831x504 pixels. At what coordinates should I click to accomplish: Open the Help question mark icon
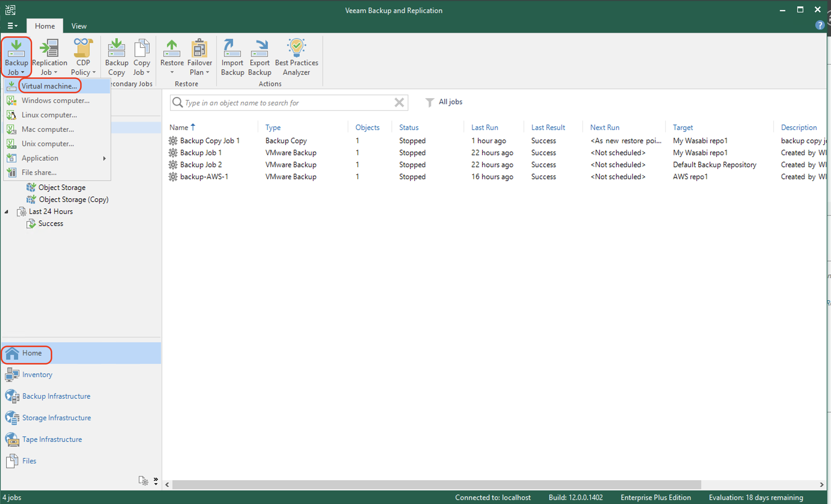pos(820,25)
